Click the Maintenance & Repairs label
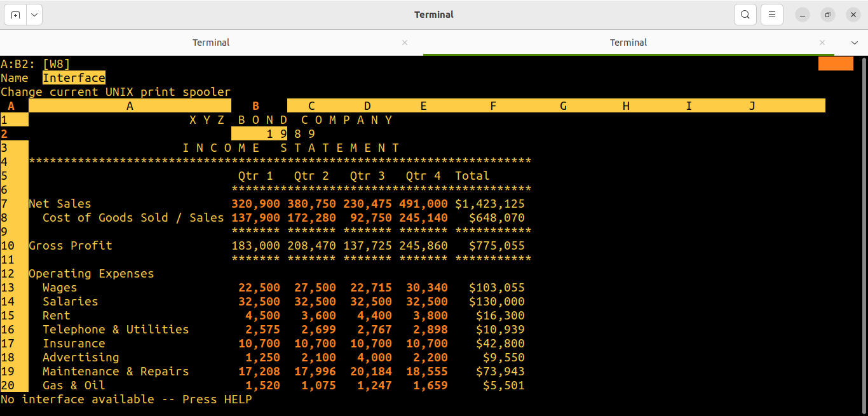Image resolution: width=868 pixels, height=416 pixels. (x=116, y=372)
